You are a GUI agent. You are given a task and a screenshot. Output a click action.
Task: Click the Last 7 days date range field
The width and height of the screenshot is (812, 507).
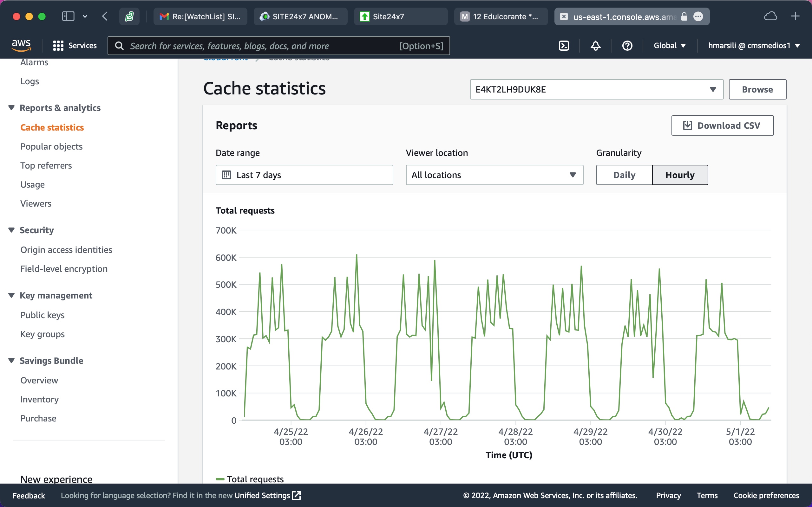(304, 175)
